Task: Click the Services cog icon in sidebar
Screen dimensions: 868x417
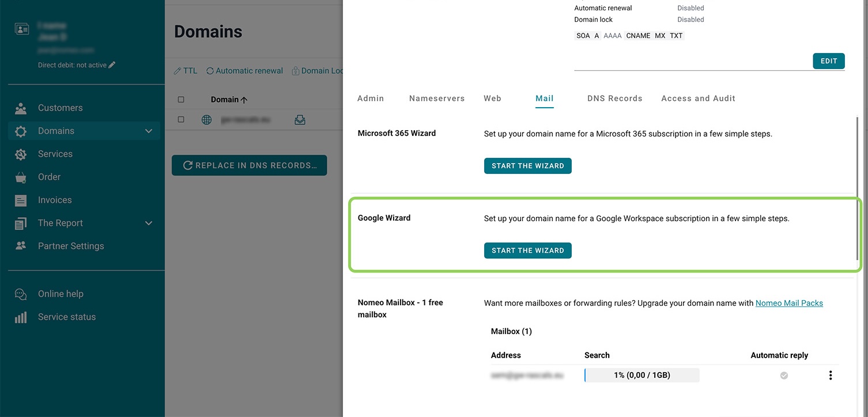Action: (x=21, y=154)
